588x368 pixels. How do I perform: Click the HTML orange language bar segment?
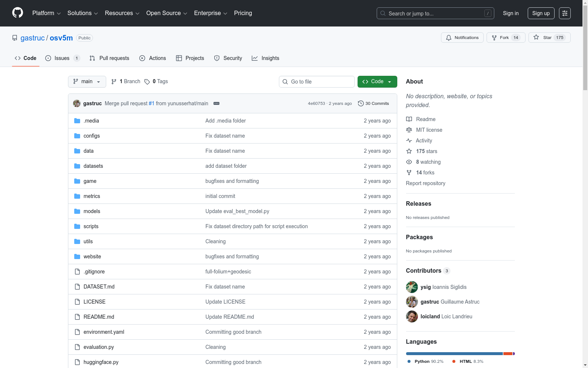point(508,354)
